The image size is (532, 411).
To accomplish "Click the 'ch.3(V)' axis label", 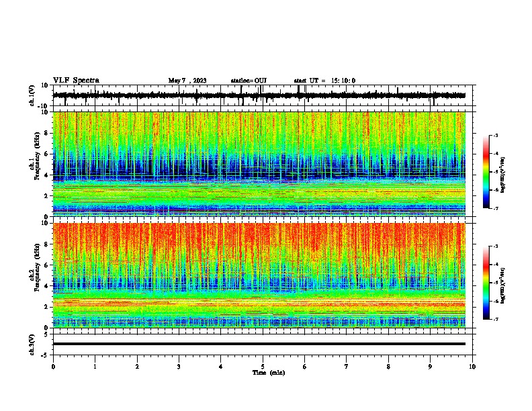I will click(32, 345).
